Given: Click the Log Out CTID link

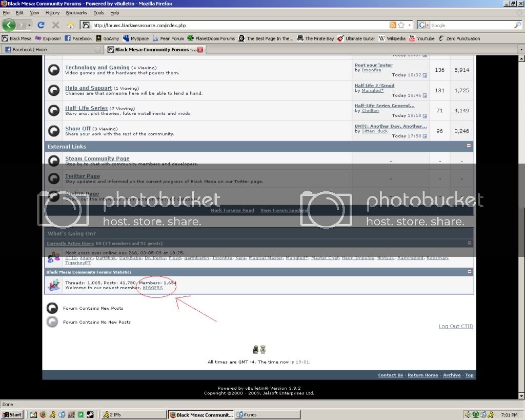Looking at the screenshot, I should [456, 326].
